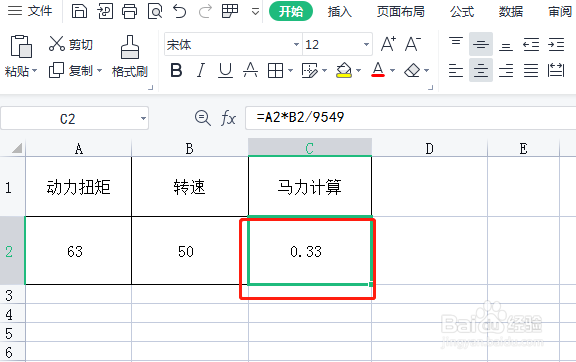Apply yellow fill color
Viewport: 576px width, 362px height.
344,70
